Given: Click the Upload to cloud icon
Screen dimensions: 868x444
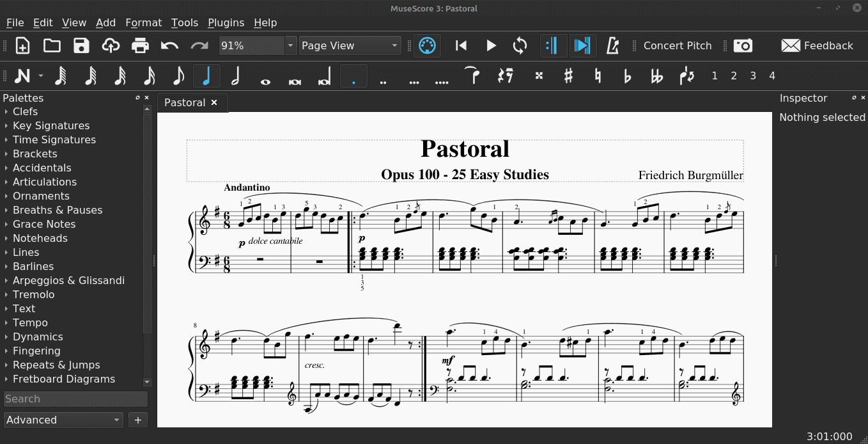Looking at the screenshot, I should (111, 45).
